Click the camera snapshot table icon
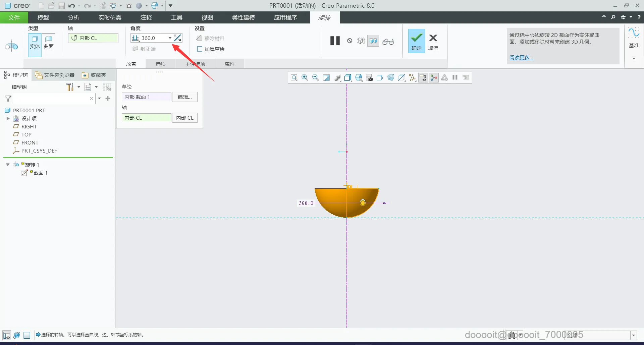 369,78
